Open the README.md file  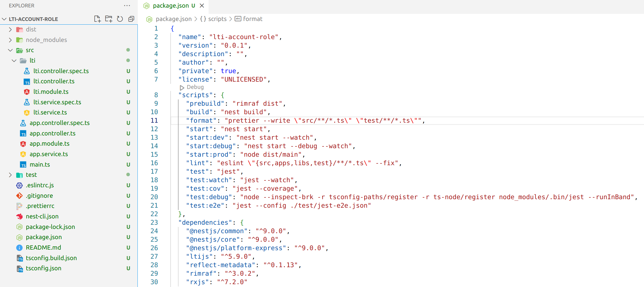tap(44, 247)
